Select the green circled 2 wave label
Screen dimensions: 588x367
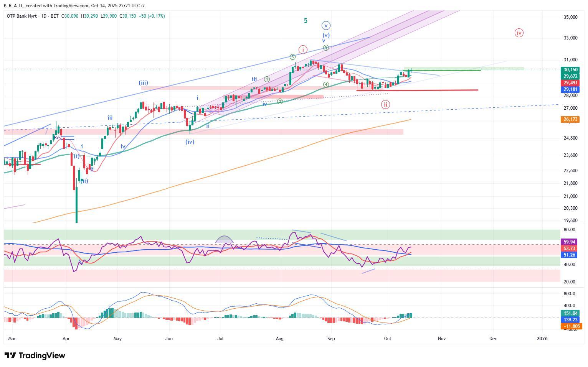[280, 101]
